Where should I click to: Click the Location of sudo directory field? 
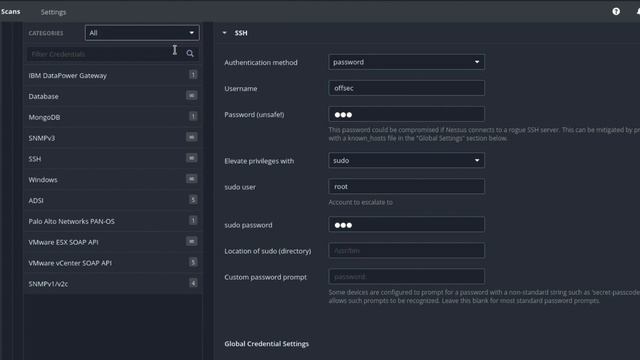406,251
